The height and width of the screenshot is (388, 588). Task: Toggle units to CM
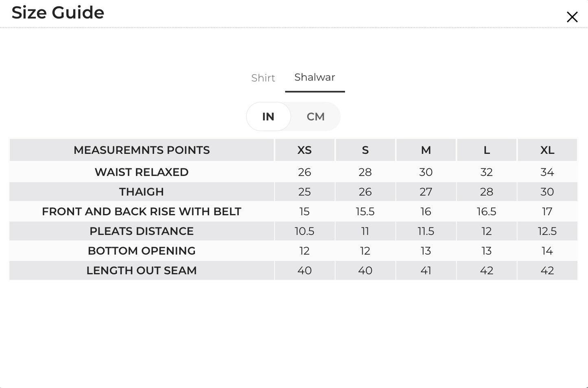315,117
